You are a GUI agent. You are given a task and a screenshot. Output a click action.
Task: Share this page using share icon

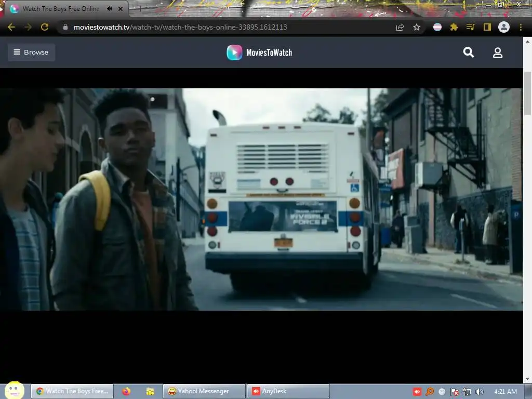[x=400, y=27]
